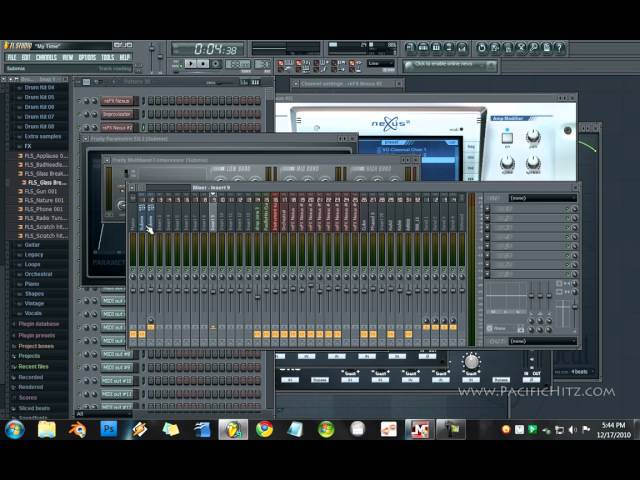
Task: Toggle Arpeggiator on button in Nexus Amp Modifier
Action: (507, 138)
